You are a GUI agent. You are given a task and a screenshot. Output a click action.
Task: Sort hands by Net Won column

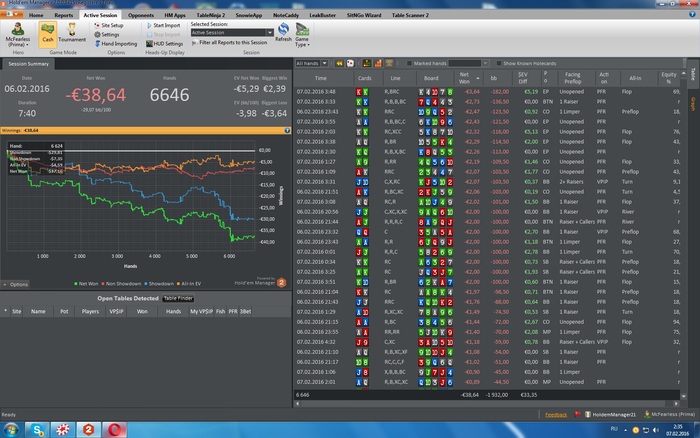pos(463,77)
